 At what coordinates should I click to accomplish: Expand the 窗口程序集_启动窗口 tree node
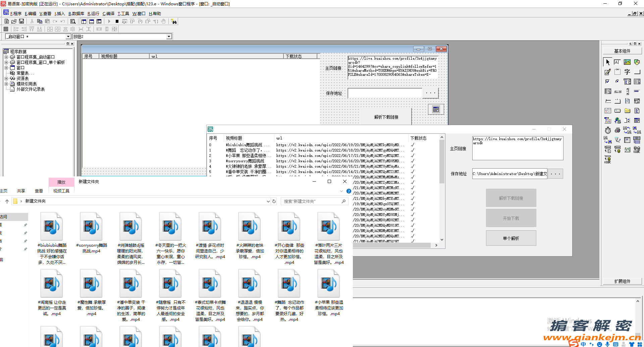(x=6, y=57)
